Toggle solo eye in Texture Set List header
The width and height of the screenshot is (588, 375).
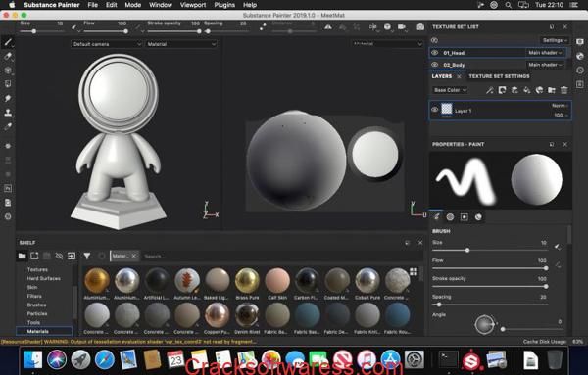(x=434, y=40)
